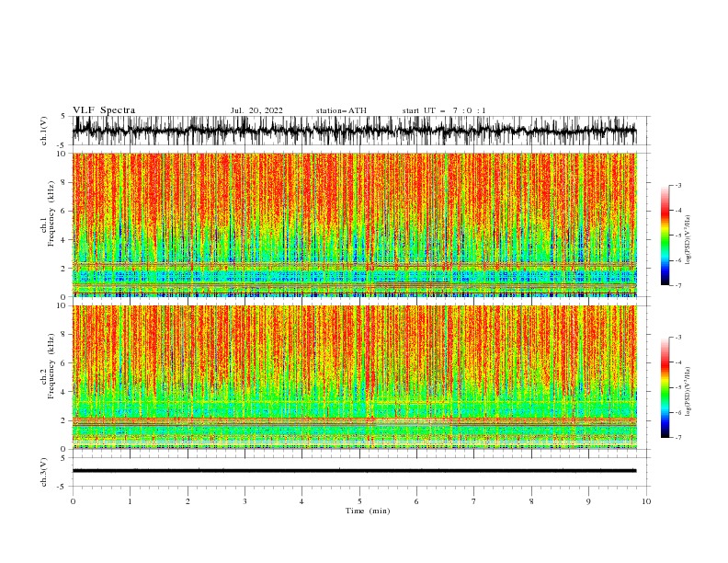728x563 pixels.
Task: Click the "-3" label on the upper color scale
Action: [678, 185]
